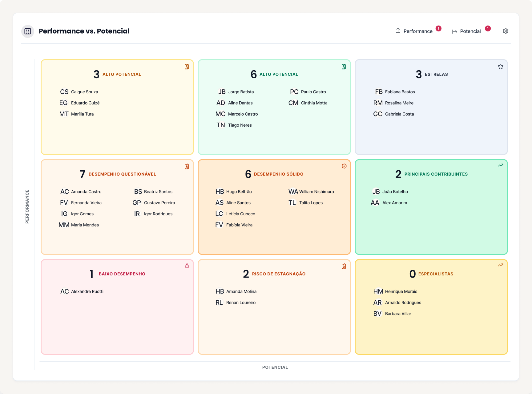Select the Risco de Estagnação heading
Image resolution: width=532 pixels, height=394 pixels.
pos(279,274)
